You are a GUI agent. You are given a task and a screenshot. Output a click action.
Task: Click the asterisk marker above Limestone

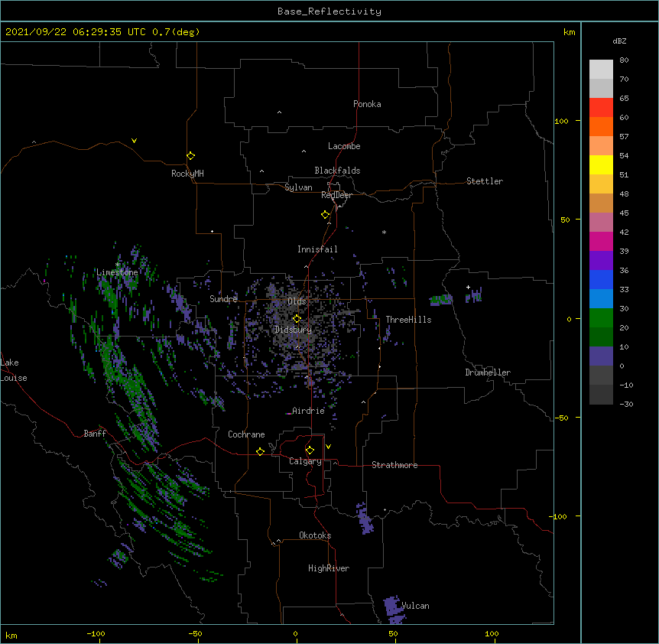pyautogui.click(x=118, y=265)
